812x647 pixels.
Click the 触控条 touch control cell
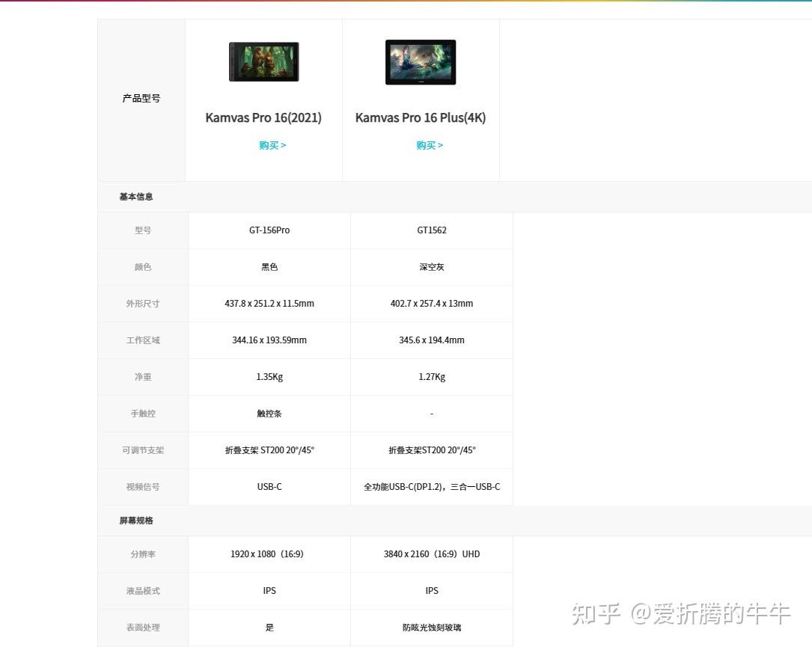pos(269,414)
